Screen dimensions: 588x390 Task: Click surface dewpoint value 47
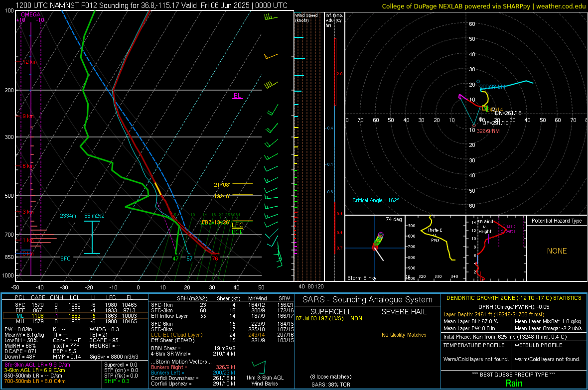pos(175,259)
